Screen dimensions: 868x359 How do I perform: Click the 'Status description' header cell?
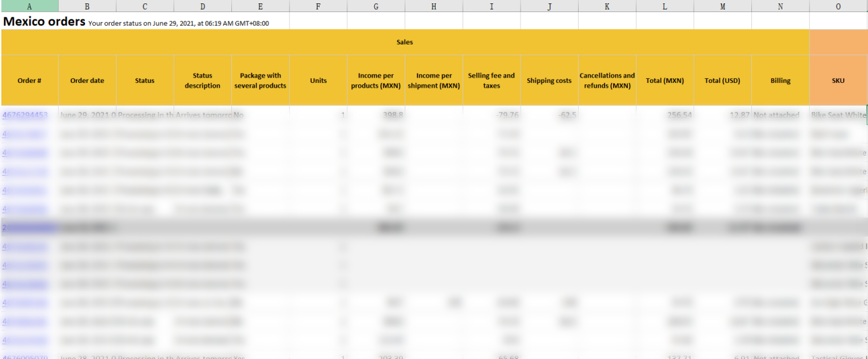(x=202, y=81)
